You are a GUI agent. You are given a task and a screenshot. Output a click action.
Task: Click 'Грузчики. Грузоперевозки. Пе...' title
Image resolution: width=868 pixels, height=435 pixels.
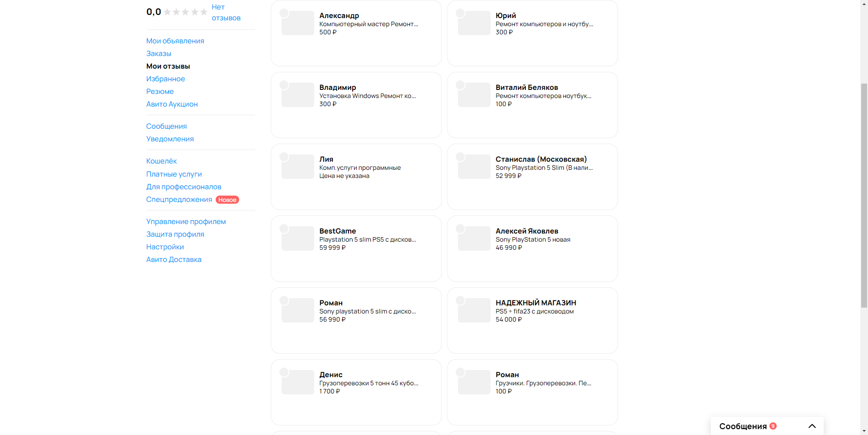pyautogui.click(x=543, y=384)
